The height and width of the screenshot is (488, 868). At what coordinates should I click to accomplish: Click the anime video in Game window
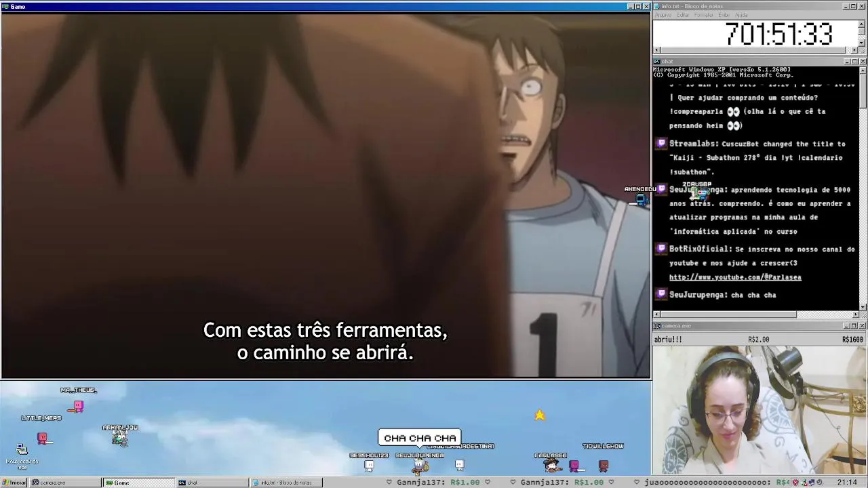(x=325, y=195)
